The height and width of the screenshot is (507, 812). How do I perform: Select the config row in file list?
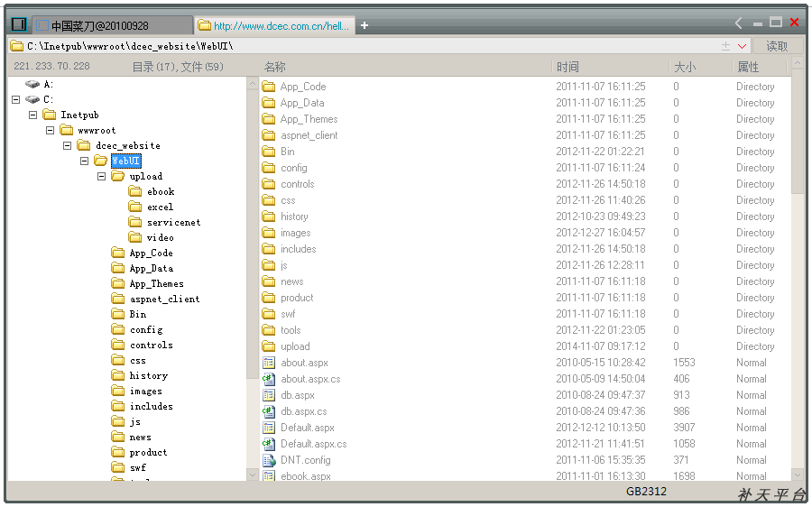(x=526, y=168)
